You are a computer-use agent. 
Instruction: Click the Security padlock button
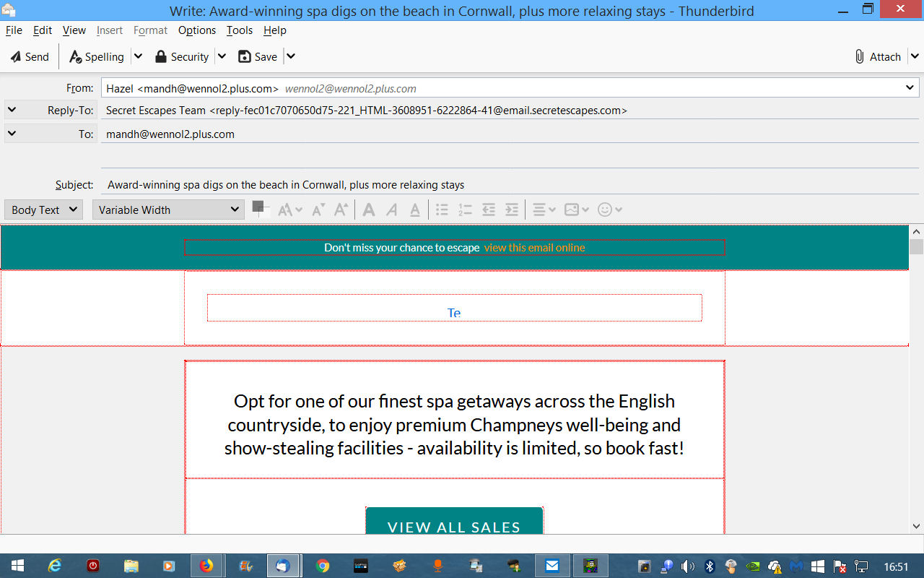point(182,56)
